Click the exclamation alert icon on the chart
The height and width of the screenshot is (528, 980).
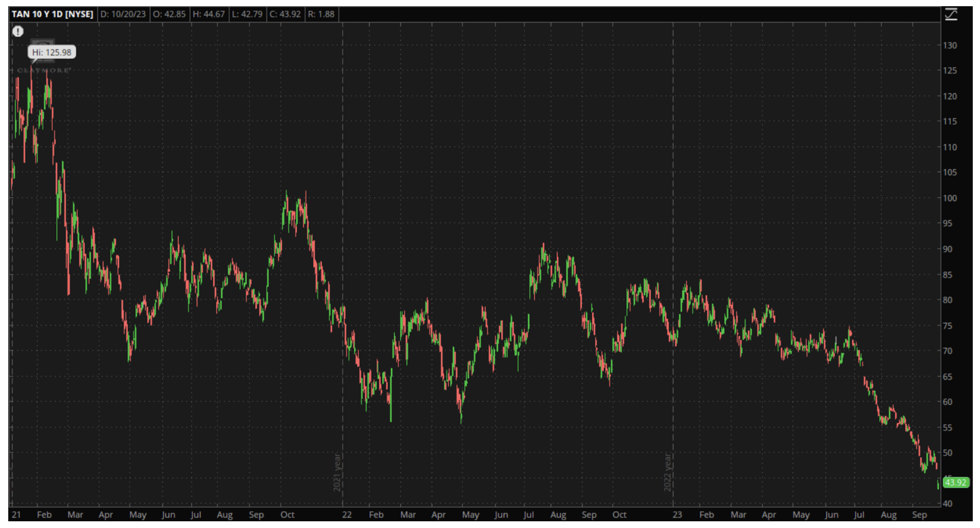pos(18,31)
